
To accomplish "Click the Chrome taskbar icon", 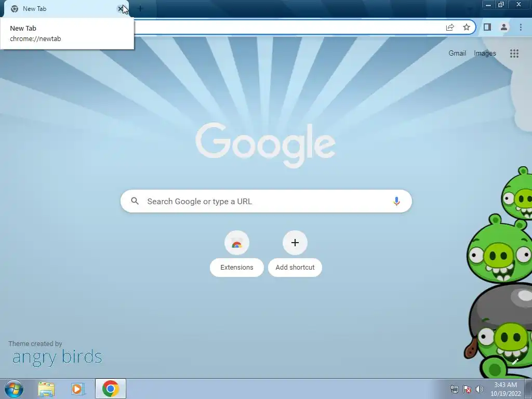I will tap(111, 389).
